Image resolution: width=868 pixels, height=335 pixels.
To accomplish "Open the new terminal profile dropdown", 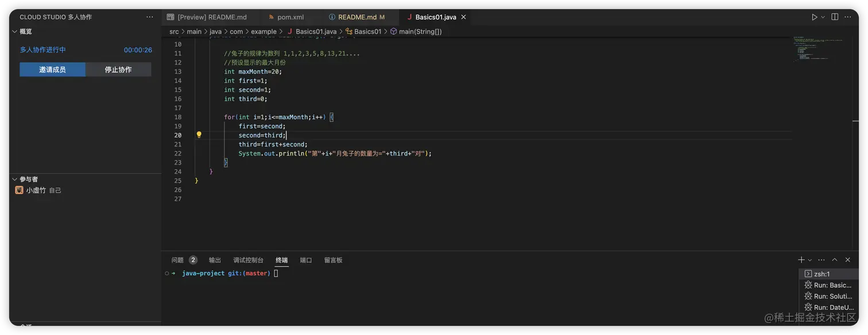I will click(x=810, y=260).
